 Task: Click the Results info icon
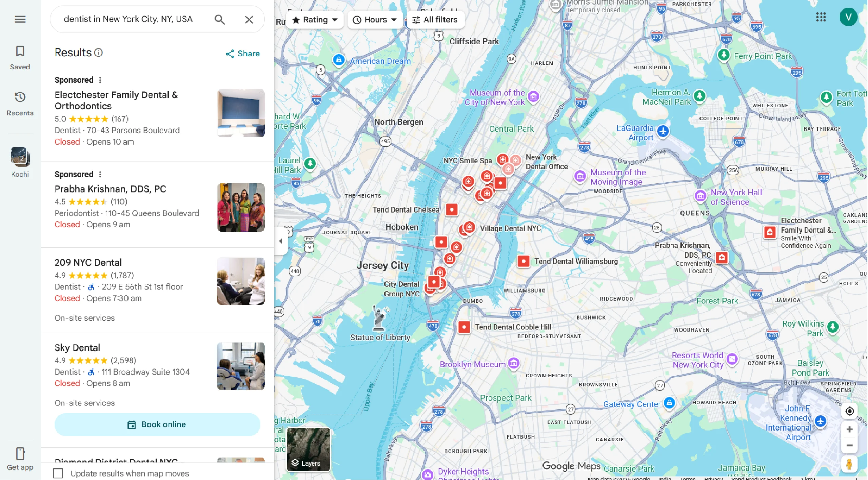click(x=98, y=53)
